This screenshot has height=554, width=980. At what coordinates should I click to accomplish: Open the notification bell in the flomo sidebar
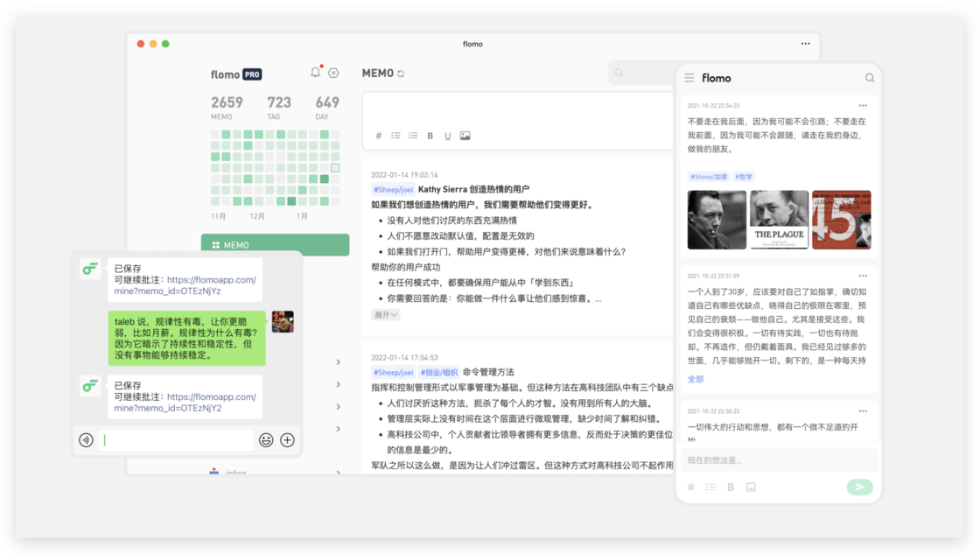click(316, 73)
